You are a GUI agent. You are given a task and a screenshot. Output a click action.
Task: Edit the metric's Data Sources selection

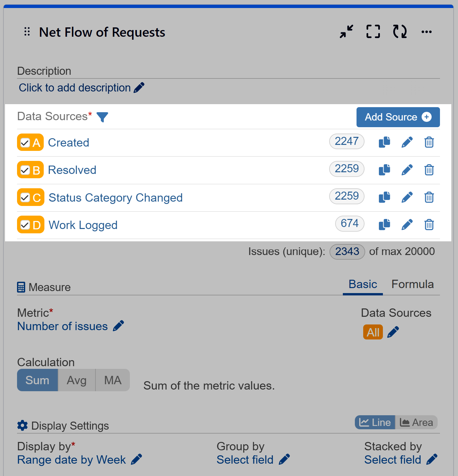[393, 332]
